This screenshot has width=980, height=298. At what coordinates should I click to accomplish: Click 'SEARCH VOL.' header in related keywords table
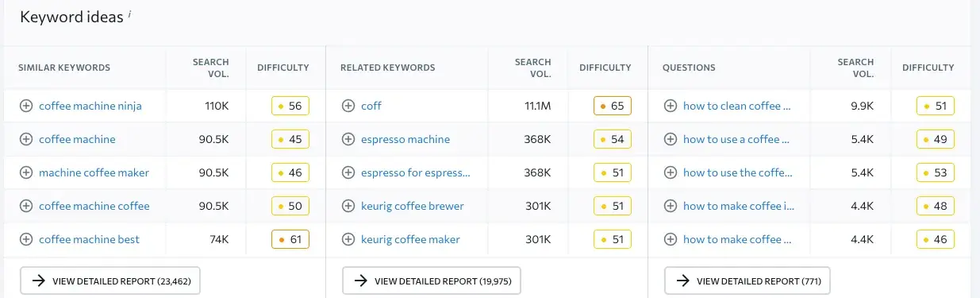(x=532, y=68)
